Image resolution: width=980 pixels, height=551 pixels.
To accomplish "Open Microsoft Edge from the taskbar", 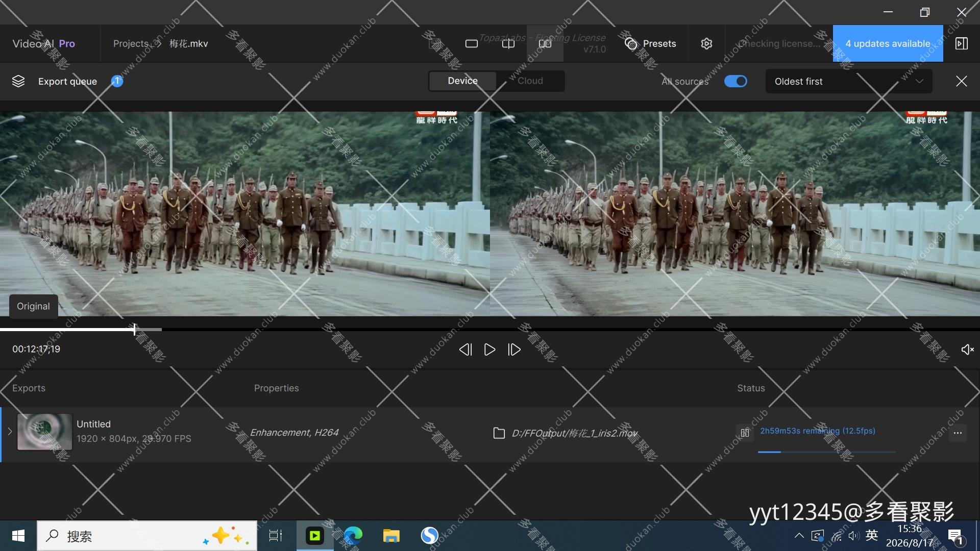I will 353,536.
